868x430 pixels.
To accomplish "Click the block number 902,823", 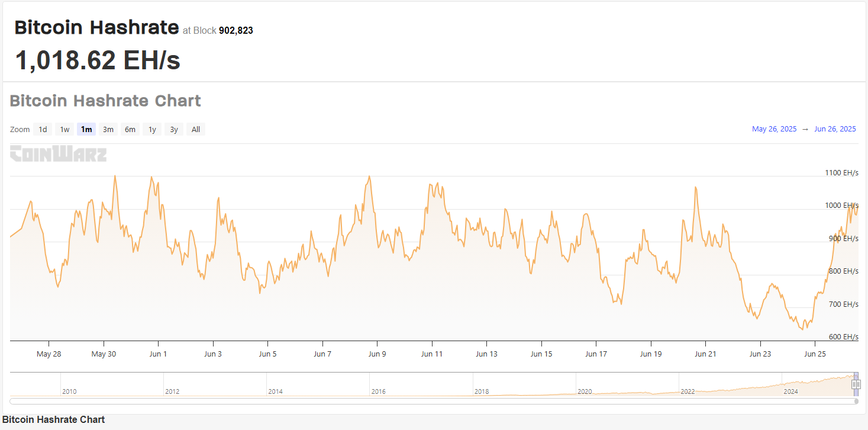I will coord(235,30).
